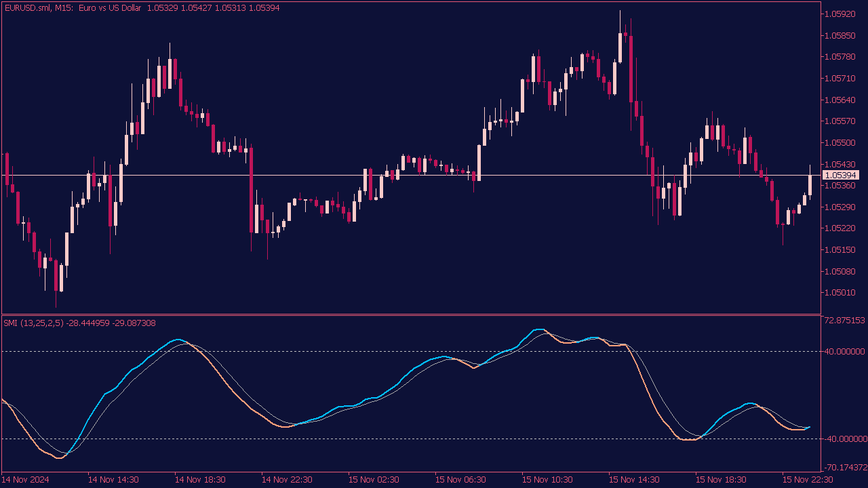
Task: Click the 15 Nov 10:30 time label
Action: (547, 480)
